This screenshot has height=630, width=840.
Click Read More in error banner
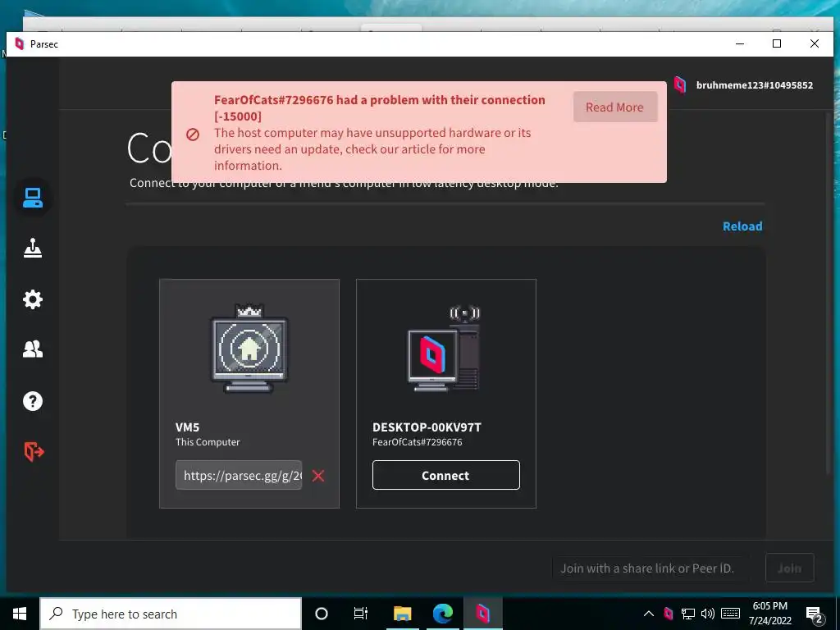coord(615,107)
